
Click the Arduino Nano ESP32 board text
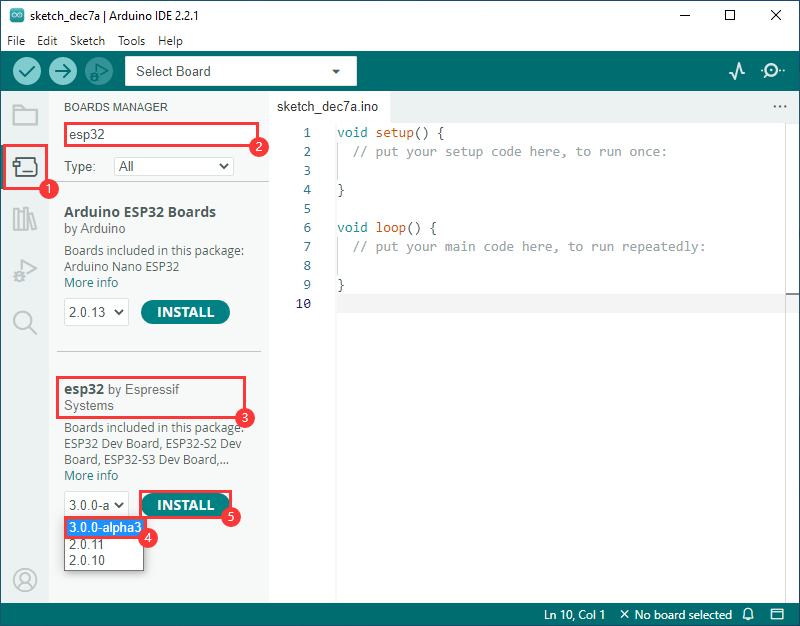121,266
